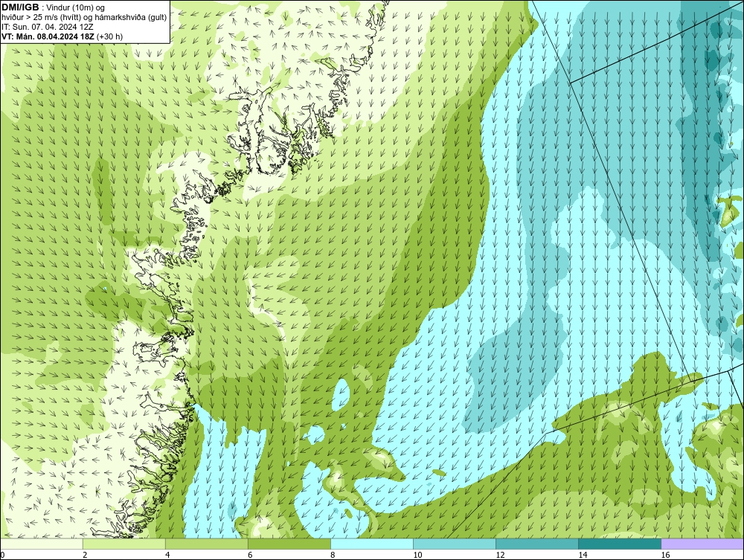Click the 10–12 m/s light teal swatch

pyautogui.click(x=455, y=544)
